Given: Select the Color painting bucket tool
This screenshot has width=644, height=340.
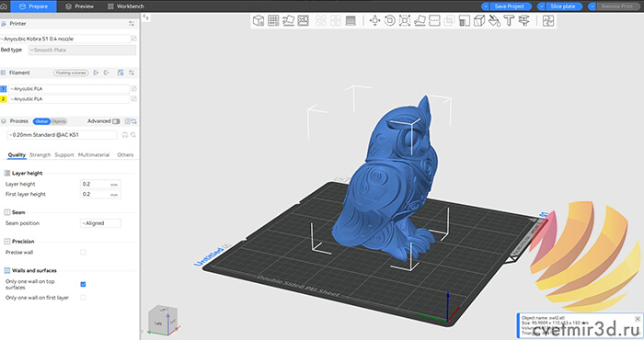Looking at the screenshot, I should (494, 20).
